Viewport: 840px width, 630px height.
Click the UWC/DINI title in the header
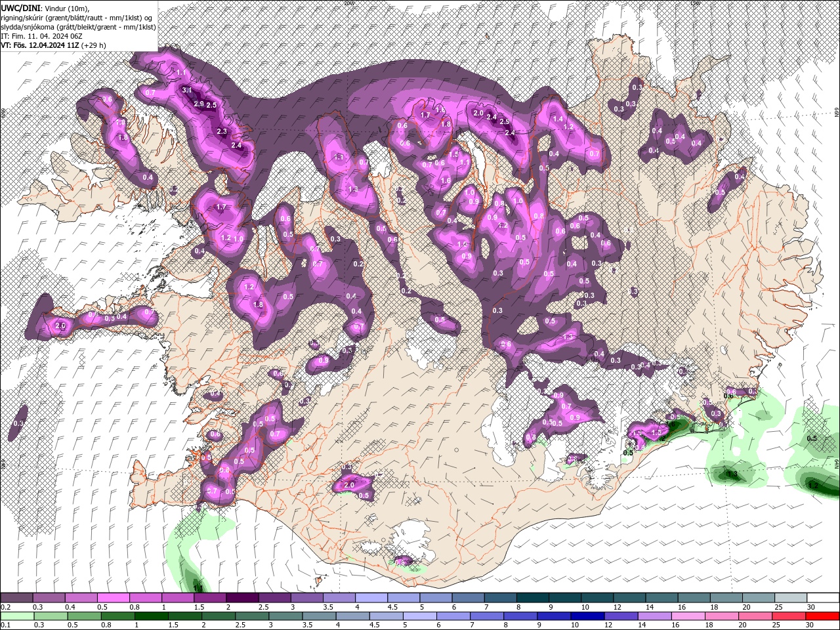[x=21, y=7]
